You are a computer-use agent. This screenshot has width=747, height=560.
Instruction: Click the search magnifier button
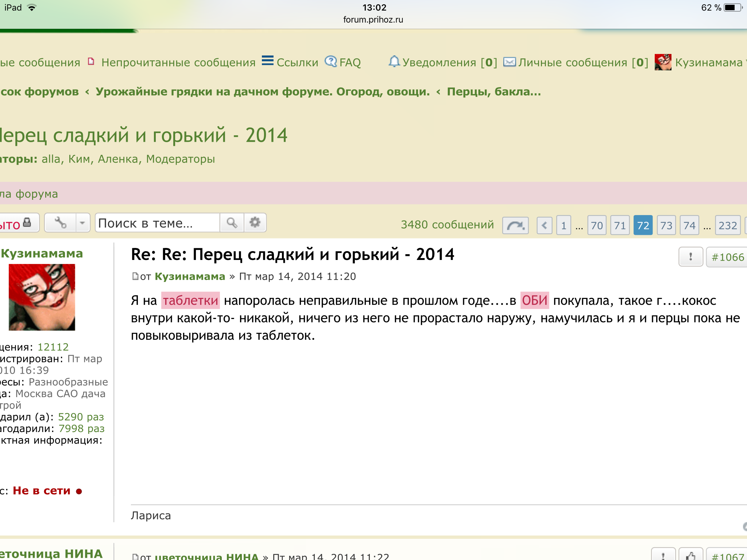[232, 222]
